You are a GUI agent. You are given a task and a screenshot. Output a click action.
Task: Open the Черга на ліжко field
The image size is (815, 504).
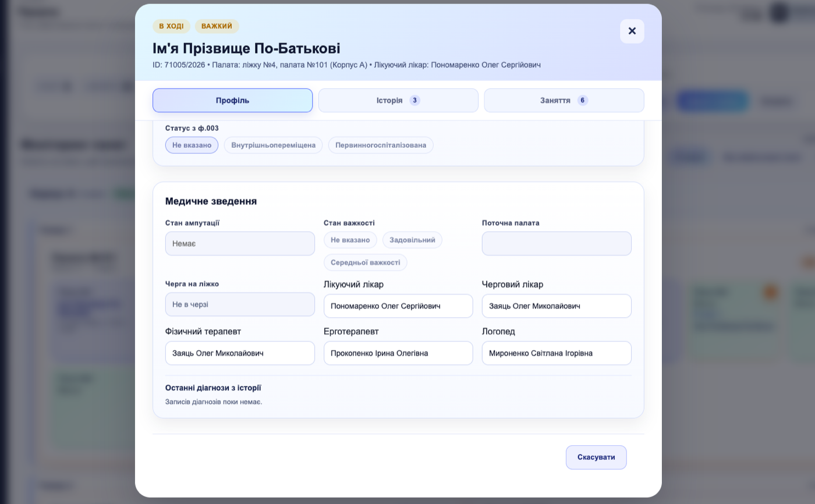(240, 304)
